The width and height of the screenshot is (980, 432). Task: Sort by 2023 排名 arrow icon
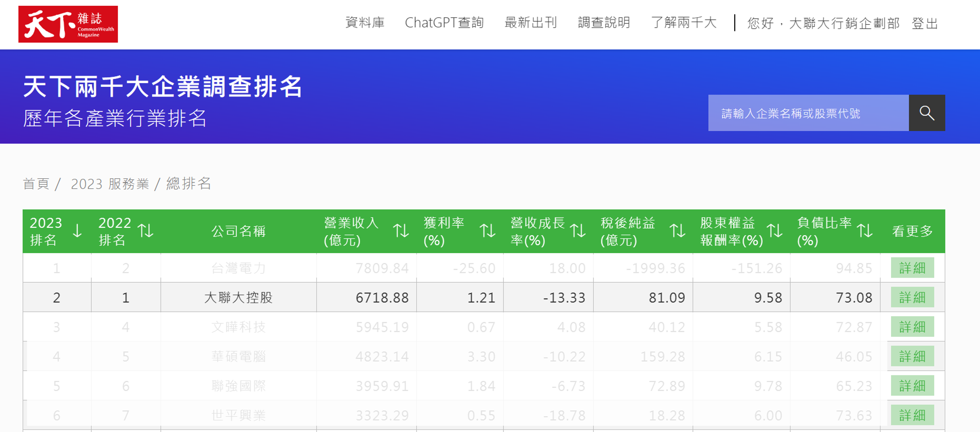77,231
